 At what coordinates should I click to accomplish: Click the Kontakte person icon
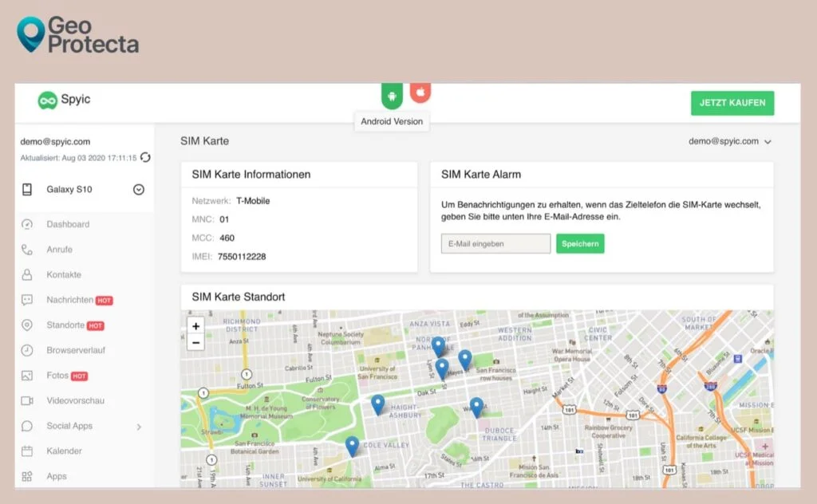[x=27, y=274]
